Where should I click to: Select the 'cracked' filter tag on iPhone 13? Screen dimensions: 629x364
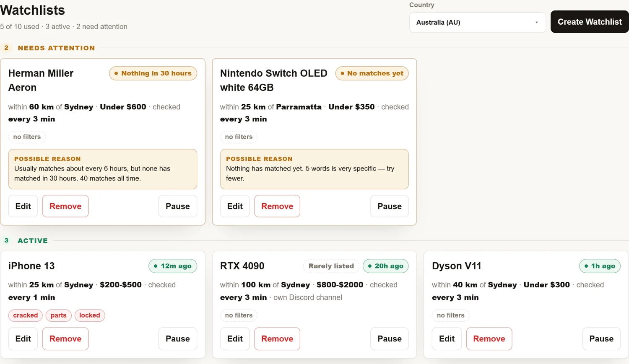[26, 315]
